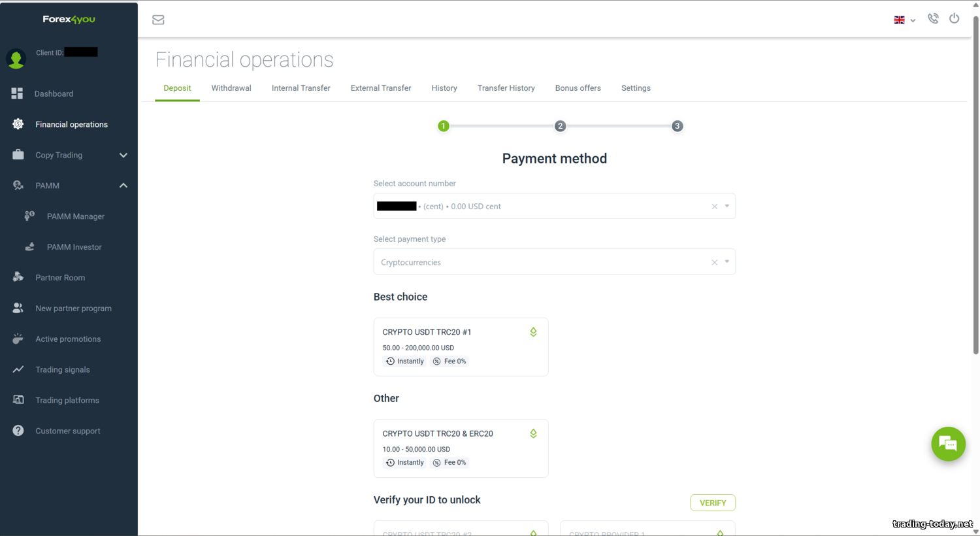Click the power logout icon
Viewport: 980px width, 536px height.
[954, 19]
